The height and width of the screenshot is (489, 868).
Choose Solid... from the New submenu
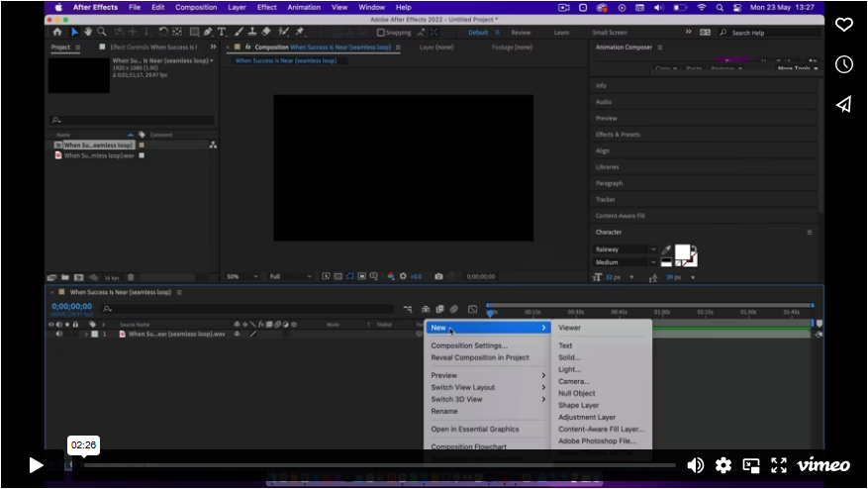tap(569, 357)
